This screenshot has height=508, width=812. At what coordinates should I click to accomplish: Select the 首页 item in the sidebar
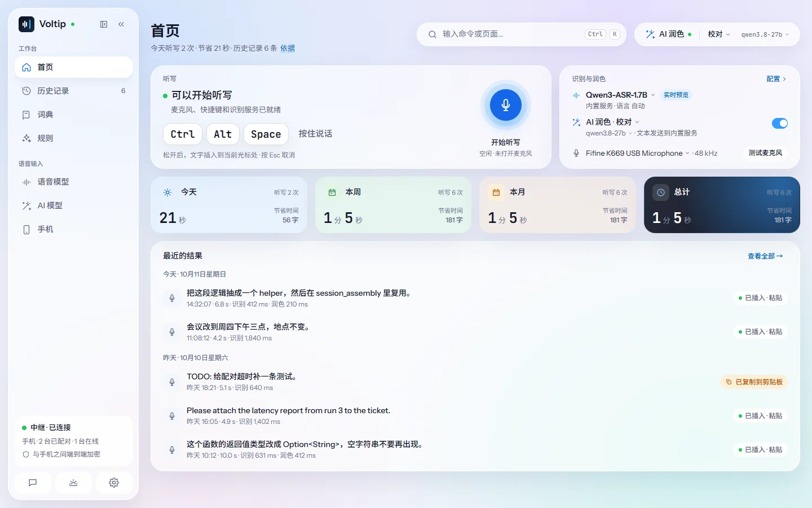click(x=73, y=67)
